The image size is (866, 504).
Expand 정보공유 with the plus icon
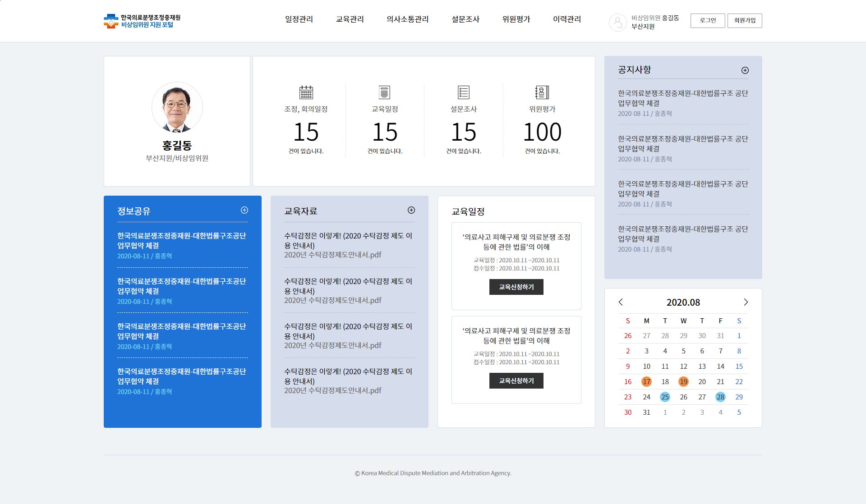click(x=244, y=210)
